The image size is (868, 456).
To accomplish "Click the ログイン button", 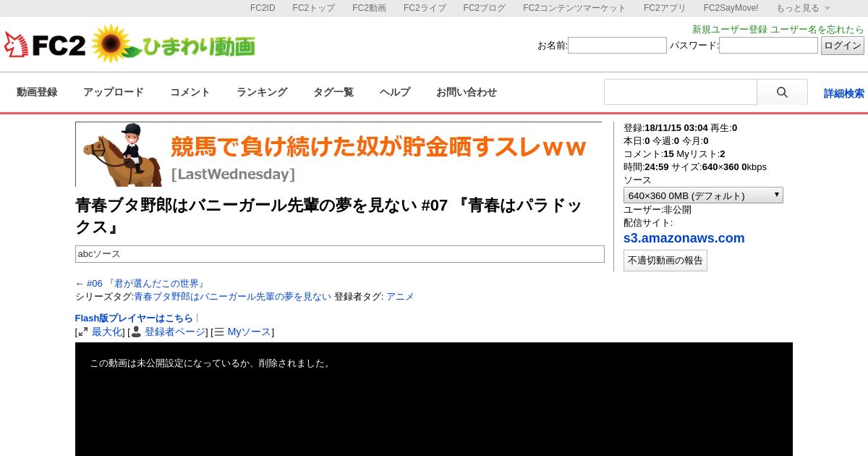I will pos(843,46).
